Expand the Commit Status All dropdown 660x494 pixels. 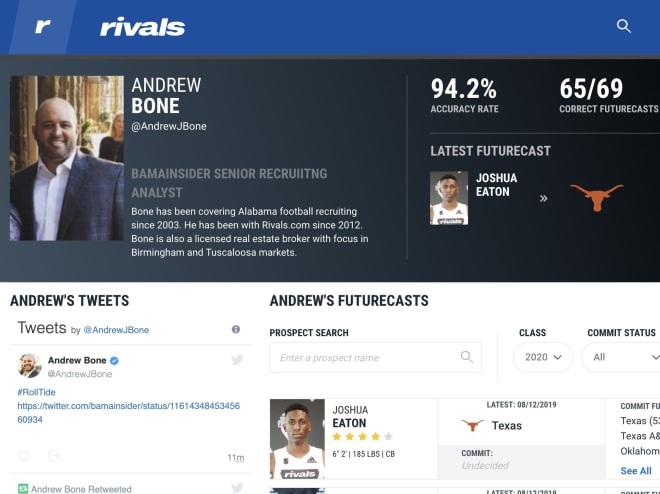pos(620,357)
